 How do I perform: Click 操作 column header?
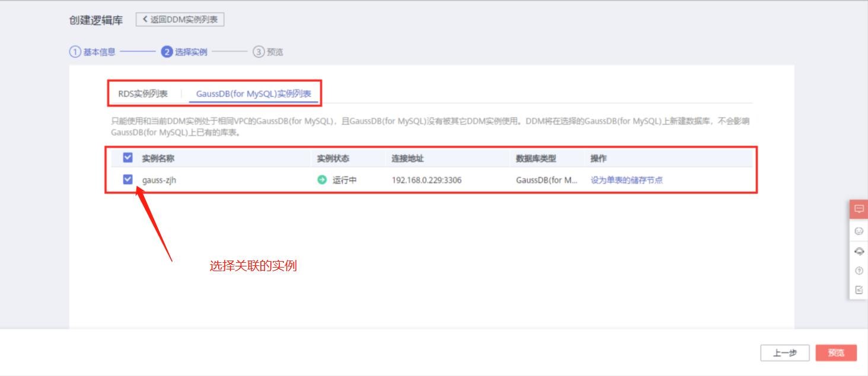(598, 158)
